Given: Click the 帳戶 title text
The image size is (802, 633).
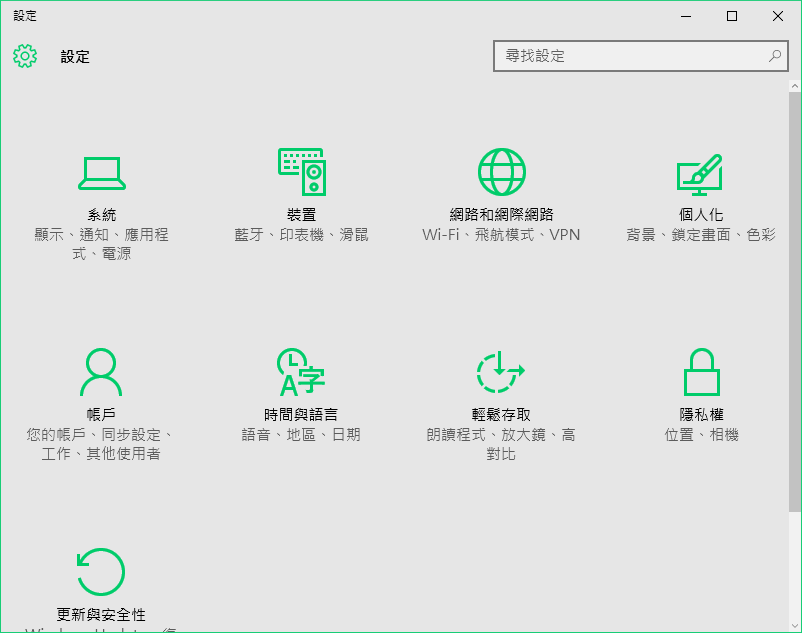Looking at the screenshot, I should click(x=101, y=415).
